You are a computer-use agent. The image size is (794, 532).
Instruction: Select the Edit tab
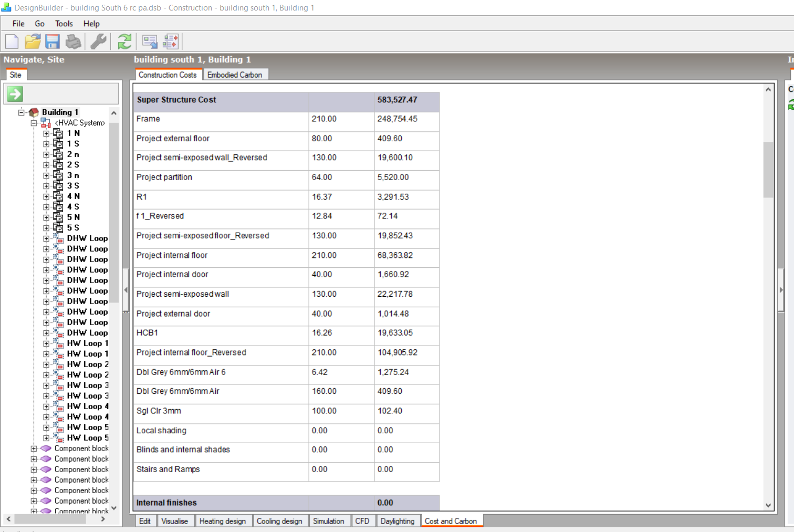point(145,521)
